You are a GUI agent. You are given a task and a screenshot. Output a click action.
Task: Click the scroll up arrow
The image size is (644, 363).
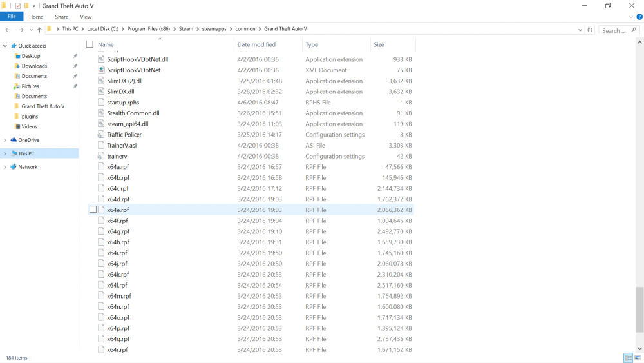click(x=639, y=42)
